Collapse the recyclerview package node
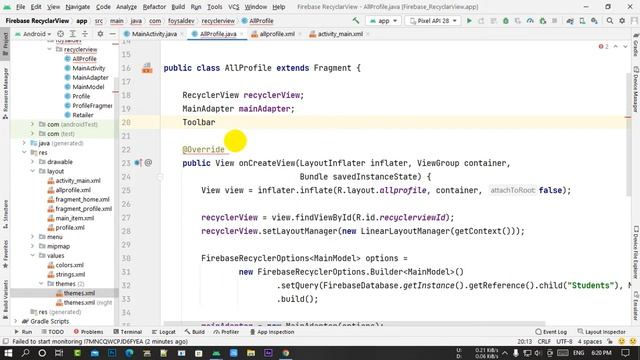640x360 pixels. click(x=50, y=49)
